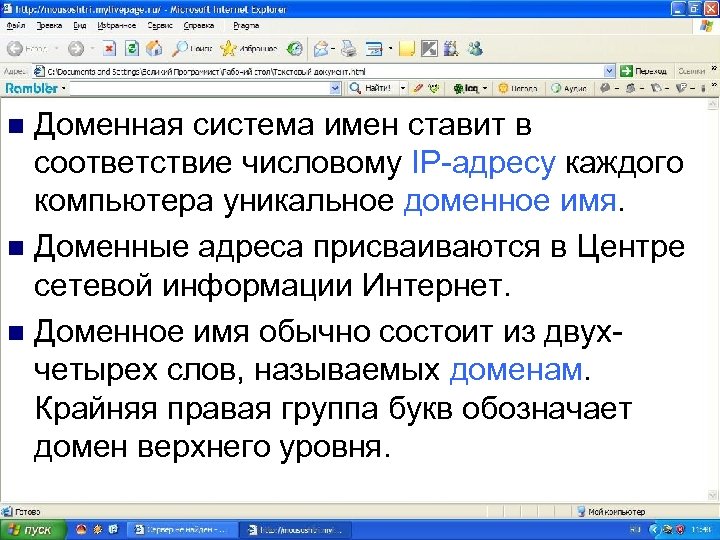The image size is (720, 540).
Task: Refresh the page with green arrows icon
Action: (132, 48)
